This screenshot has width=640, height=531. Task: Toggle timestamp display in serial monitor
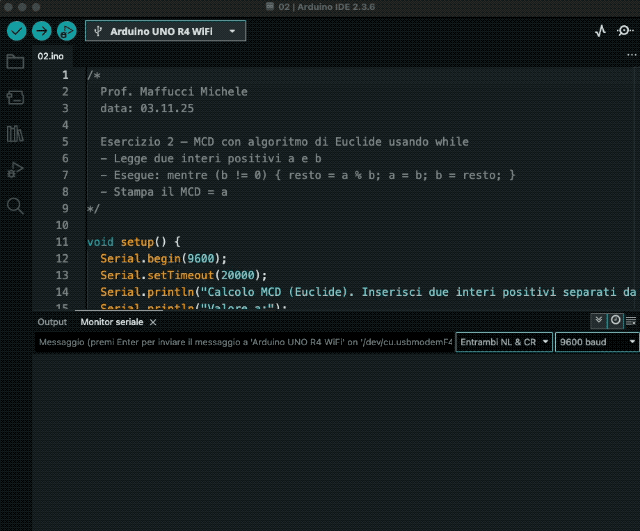[x=615, y=321]
